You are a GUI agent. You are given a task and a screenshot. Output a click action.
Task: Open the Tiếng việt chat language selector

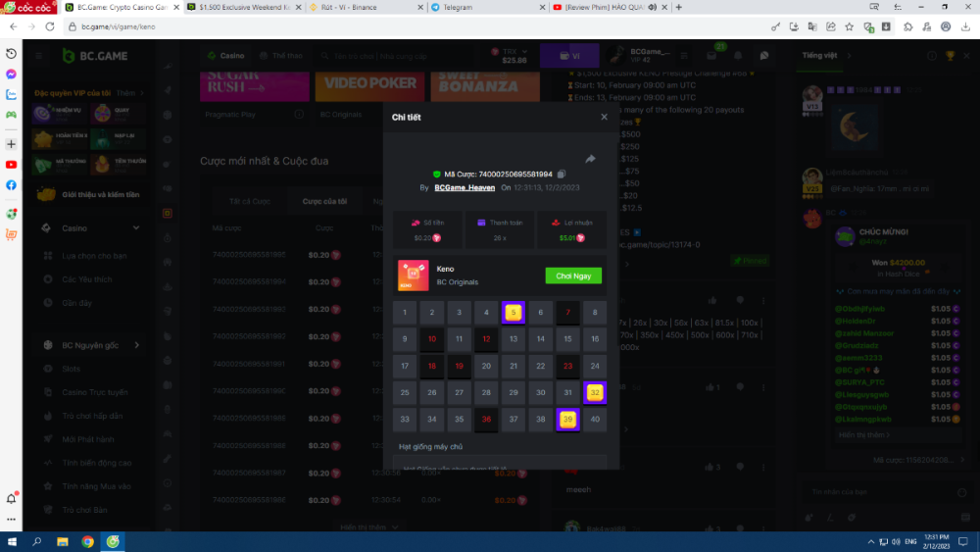(819, 56)
